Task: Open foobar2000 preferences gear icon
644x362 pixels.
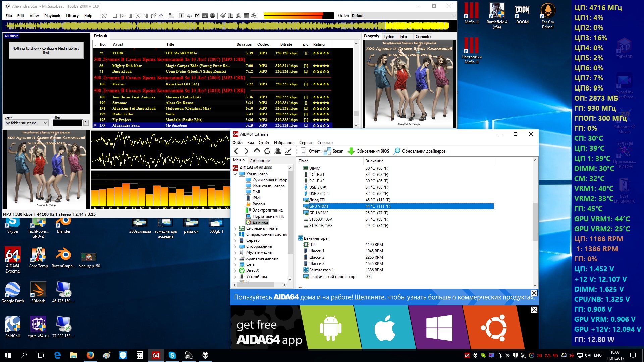Action: (x=104, y=16)
